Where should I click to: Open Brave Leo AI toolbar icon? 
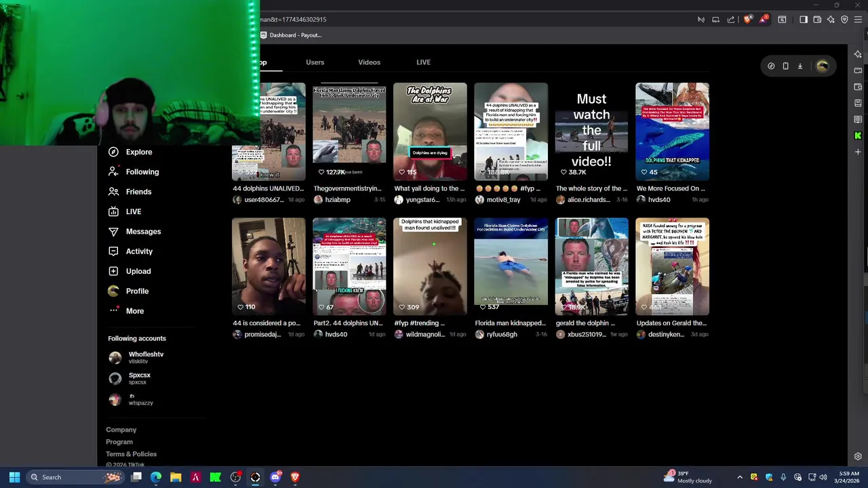click(831, 20)
